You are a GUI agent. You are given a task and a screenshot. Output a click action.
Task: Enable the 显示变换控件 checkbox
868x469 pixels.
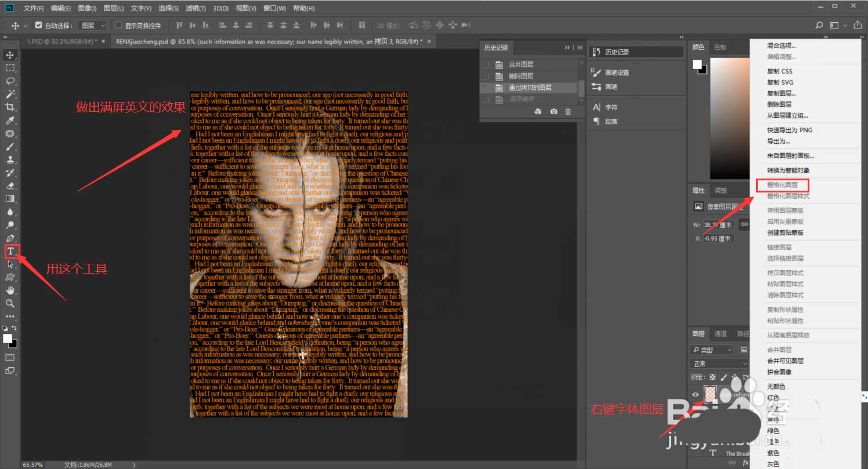click(x=119, y=26)
